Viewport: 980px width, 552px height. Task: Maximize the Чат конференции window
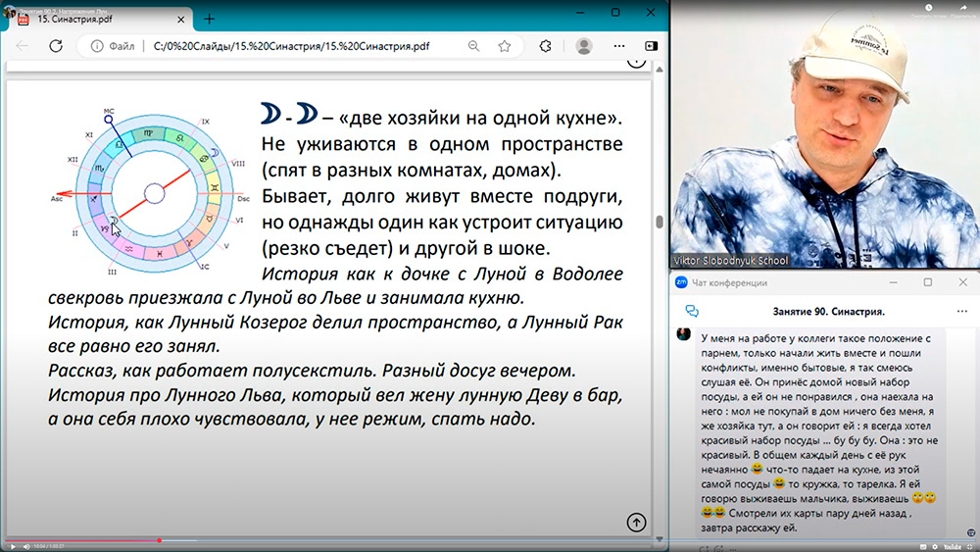click(x=928, y=282)
